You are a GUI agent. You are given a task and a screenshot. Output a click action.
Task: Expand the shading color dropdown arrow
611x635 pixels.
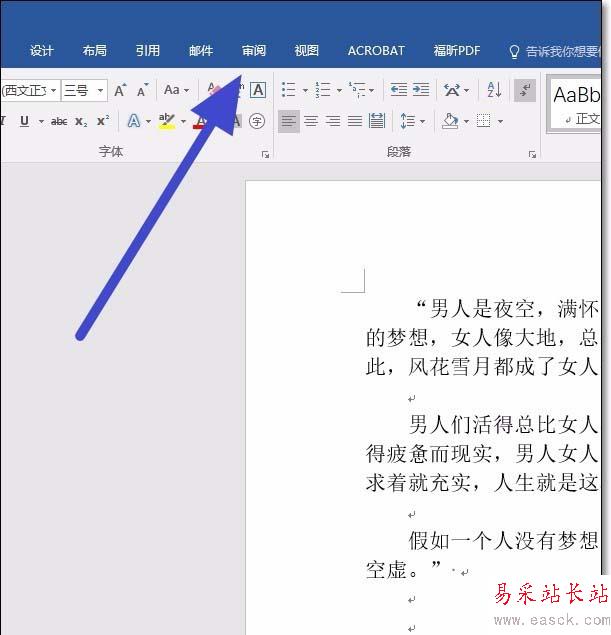click(466, 121)
